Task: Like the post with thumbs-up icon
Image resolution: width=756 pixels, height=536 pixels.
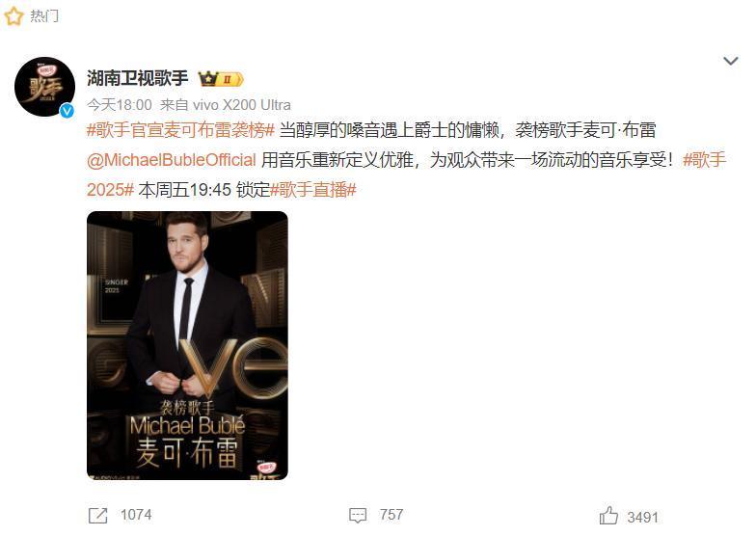Action: coord(608,516)
